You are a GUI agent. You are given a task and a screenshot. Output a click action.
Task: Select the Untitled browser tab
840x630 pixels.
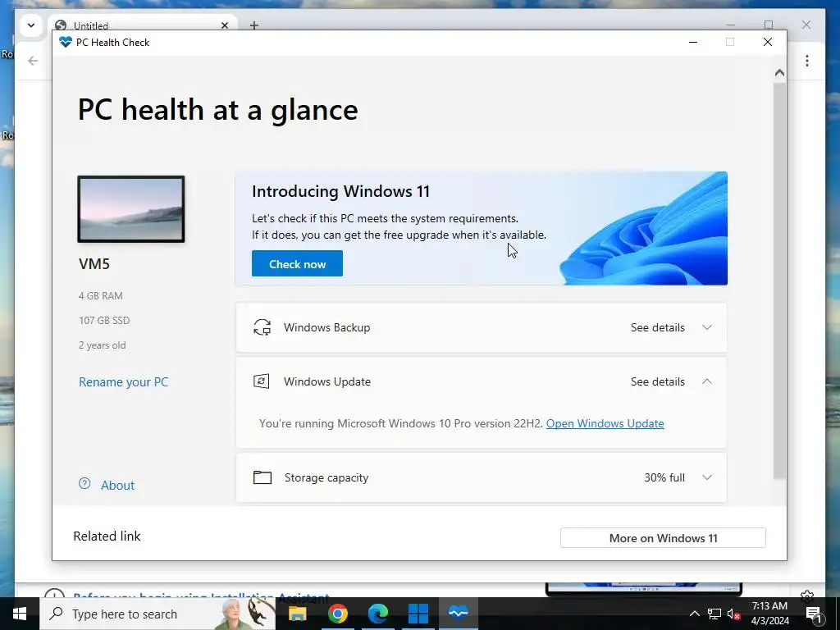142,25
